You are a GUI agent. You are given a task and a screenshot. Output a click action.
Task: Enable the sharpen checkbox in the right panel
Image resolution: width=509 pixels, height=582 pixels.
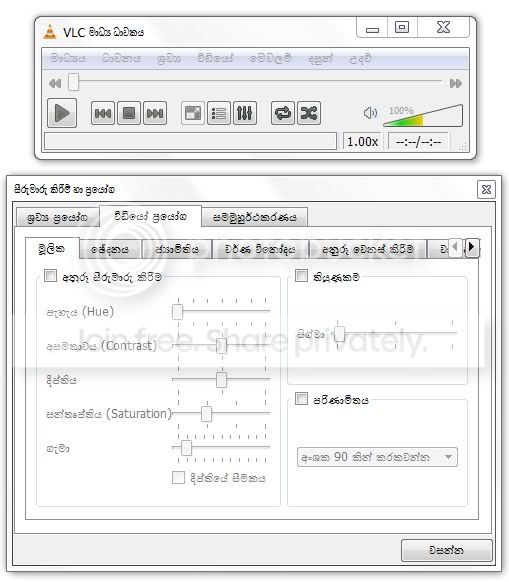pos(301,276)
